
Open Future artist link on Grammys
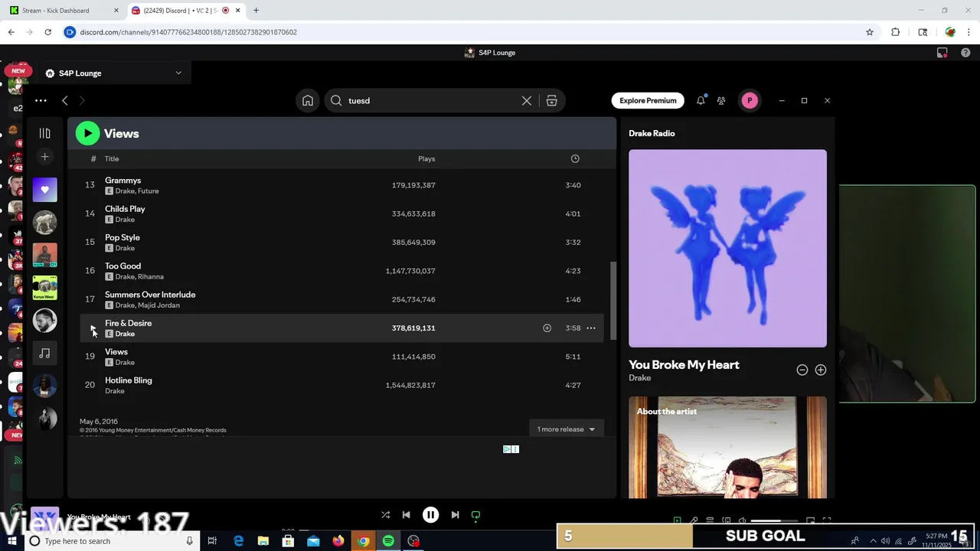click(149, 191)
